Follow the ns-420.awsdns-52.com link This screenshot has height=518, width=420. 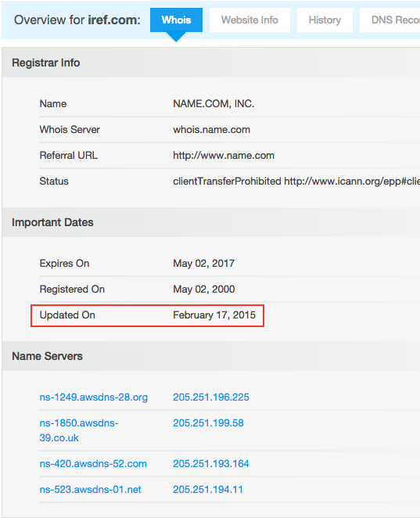[x=93, y=463]
